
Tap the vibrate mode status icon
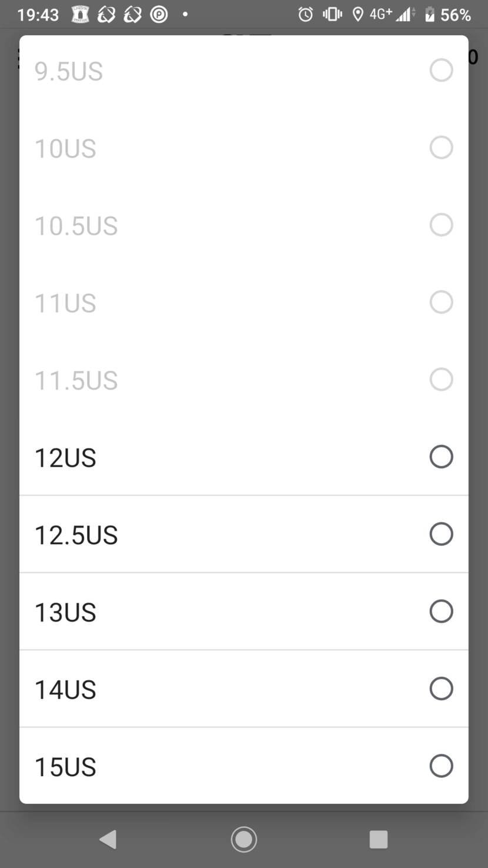point(332,14)
